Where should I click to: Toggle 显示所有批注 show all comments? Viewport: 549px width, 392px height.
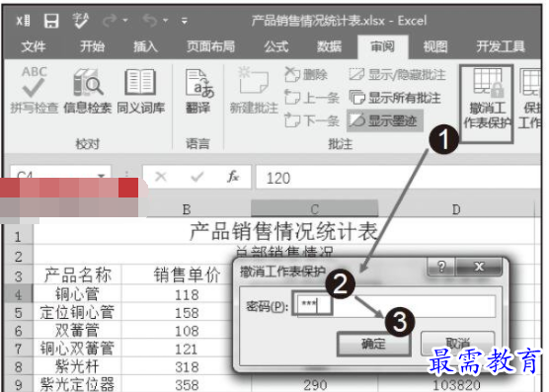pos(395,98)
